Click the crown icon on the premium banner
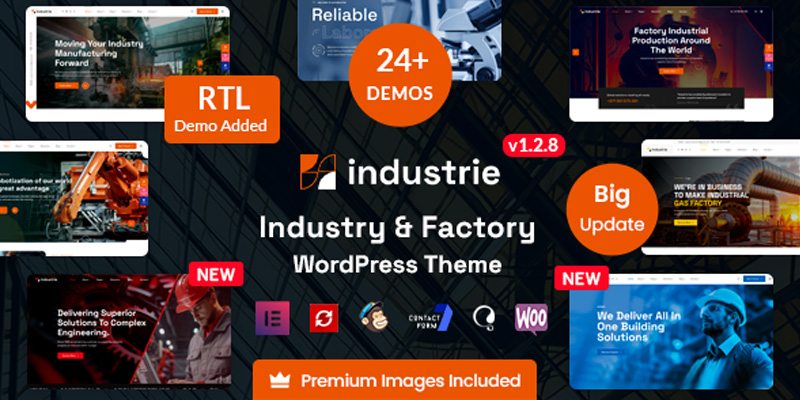The height and width of the screenshot is (400, 800). [x=280, y=380]
